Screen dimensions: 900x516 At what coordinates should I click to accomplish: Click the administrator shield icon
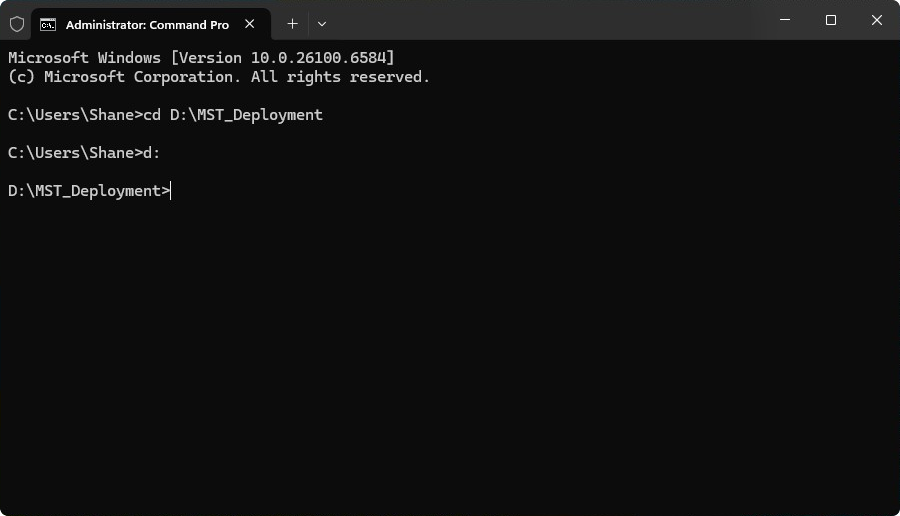click(x=17, y=24)
